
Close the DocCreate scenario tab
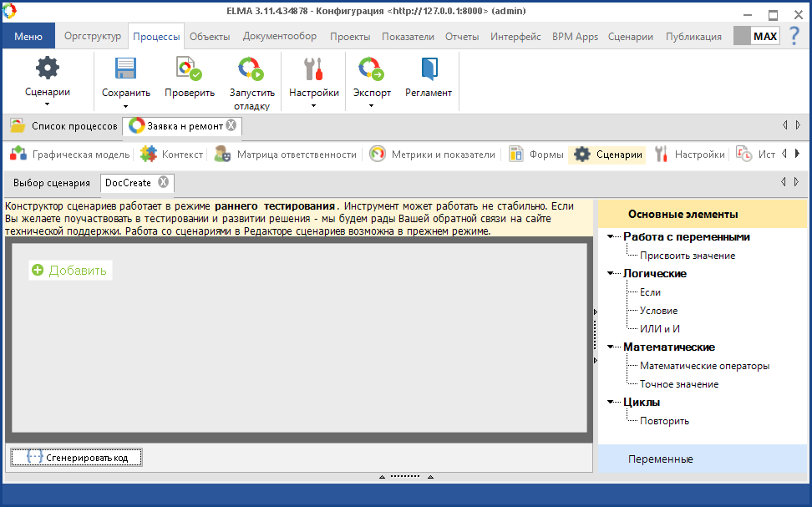coord(163,182)
